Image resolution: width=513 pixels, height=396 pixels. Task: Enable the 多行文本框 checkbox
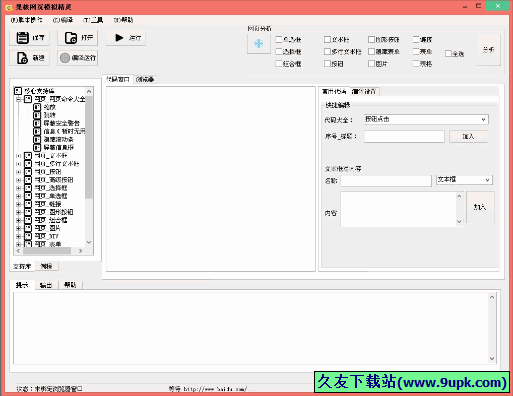pos(327,51)
